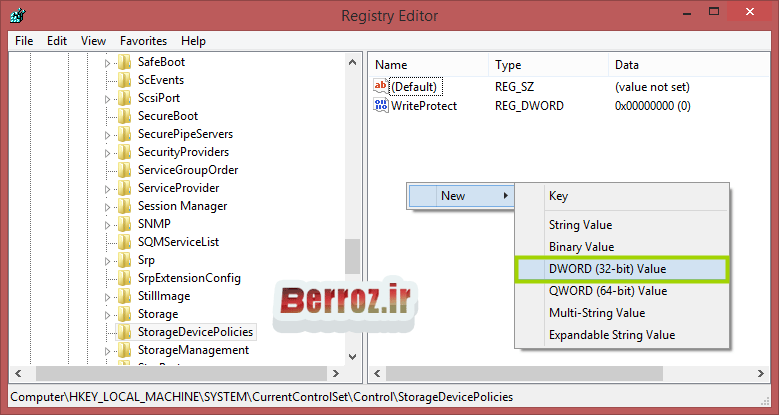Click the tree scrollbar up arrow
The width and height of the screenshot is (779, 415).
(x=352, y=61)
